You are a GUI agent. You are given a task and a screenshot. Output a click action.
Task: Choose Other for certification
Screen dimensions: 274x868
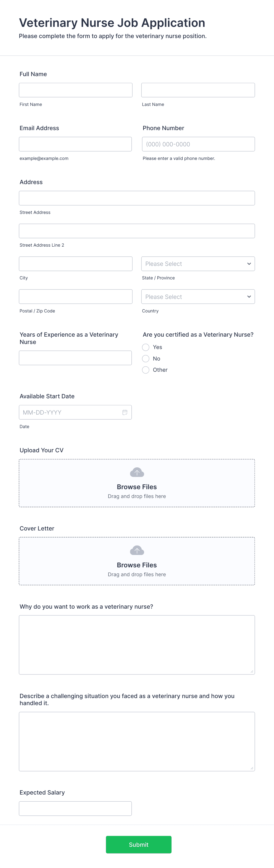(146, 370)
